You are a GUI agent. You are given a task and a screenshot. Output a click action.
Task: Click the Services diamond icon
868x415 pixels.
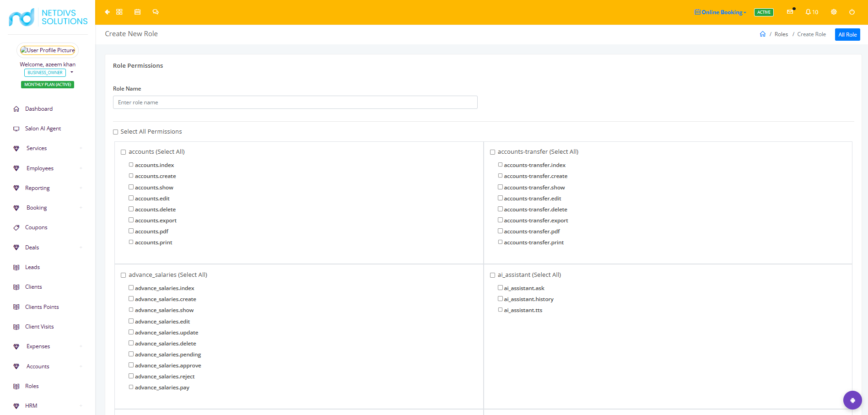click(x=16, y=148)
